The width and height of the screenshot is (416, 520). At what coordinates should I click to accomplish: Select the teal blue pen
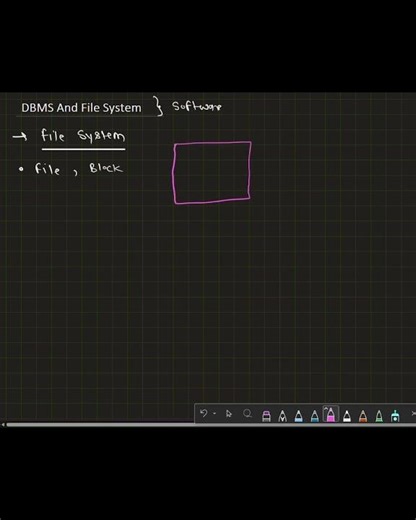[314, 416]
